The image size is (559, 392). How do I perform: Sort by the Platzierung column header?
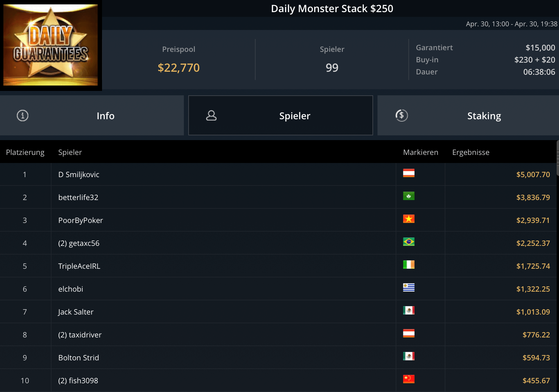[x=25, y=152]
